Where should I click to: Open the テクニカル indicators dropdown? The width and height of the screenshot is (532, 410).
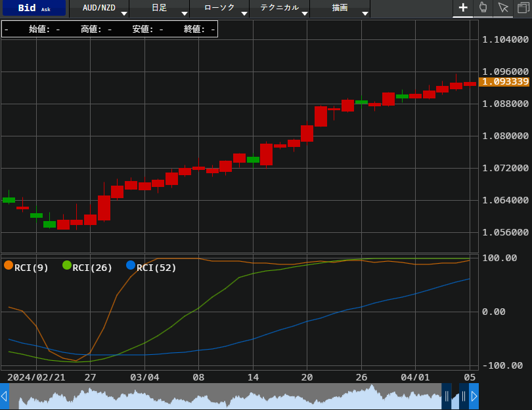(x=280, y=8)
